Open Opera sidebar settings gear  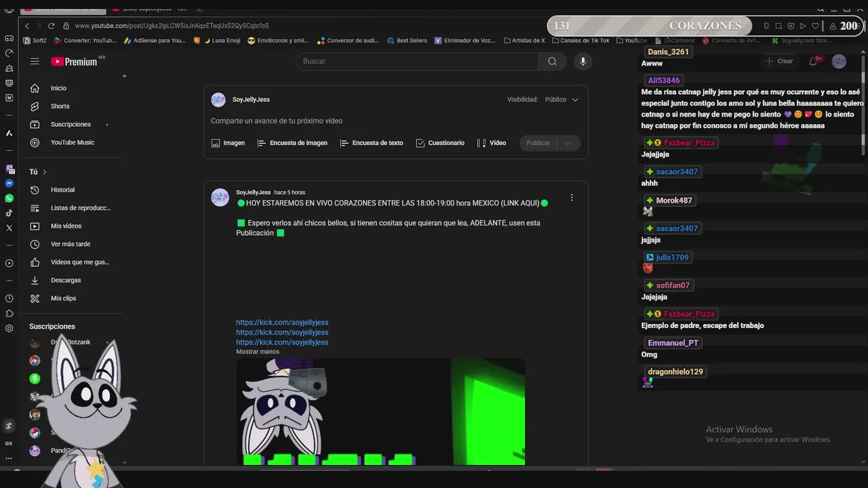(9, 328)
